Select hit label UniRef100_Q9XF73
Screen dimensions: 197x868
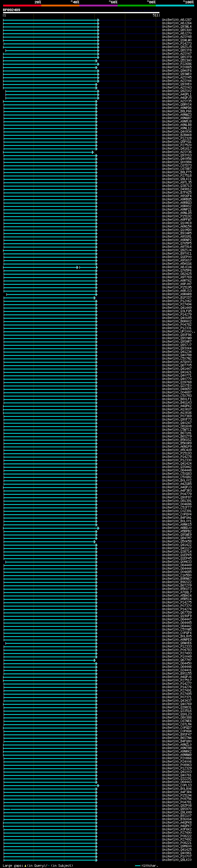176,419
